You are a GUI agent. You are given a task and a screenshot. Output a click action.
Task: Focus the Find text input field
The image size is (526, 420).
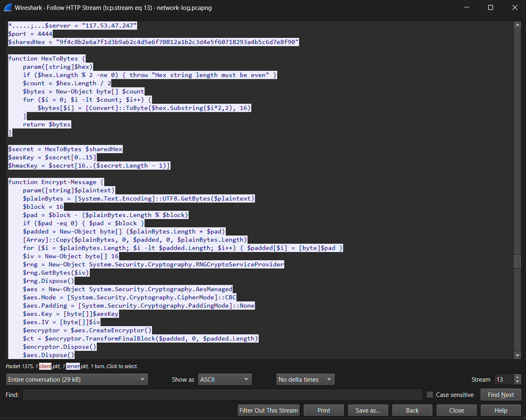point(222,395)
